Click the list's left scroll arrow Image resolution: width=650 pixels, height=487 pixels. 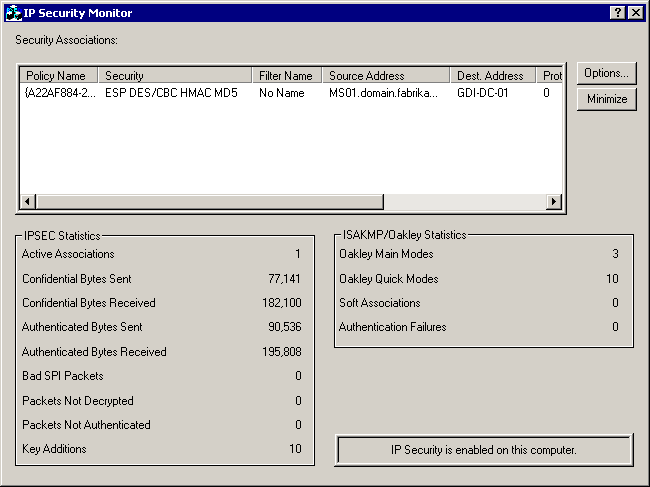(x=28, y=202)
